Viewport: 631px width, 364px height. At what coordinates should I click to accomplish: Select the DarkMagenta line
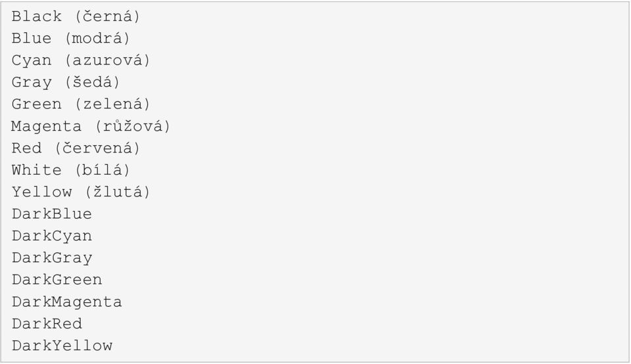click(x=67, y=302)
